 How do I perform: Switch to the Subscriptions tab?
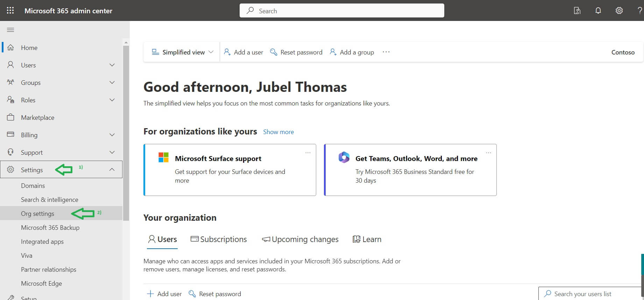219,239
